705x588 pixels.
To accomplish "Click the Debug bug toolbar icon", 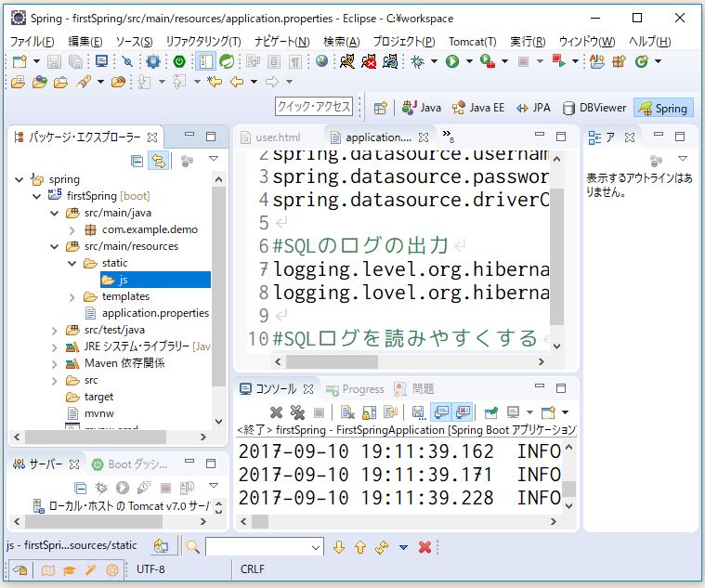I will point(417,61).
